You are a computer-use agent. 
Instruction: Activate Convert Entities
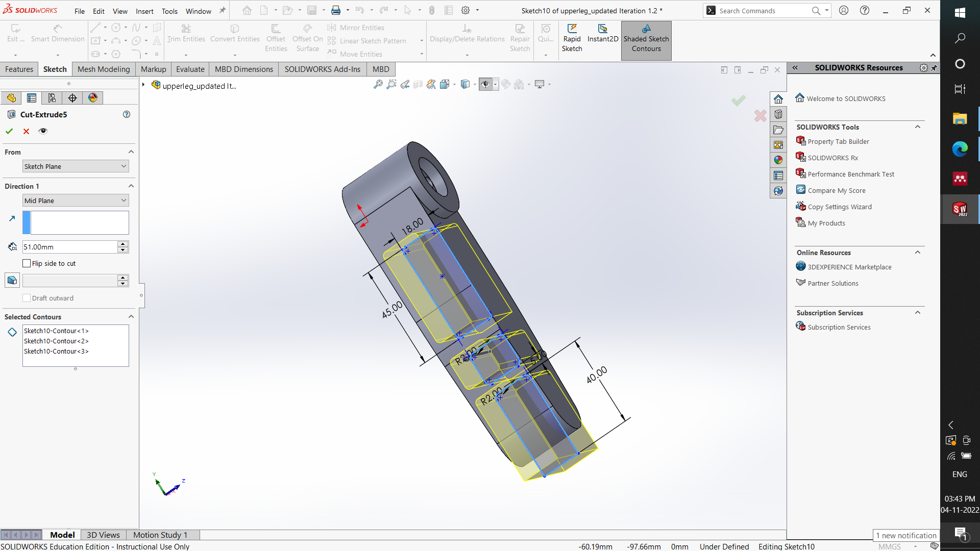[234, 34]
